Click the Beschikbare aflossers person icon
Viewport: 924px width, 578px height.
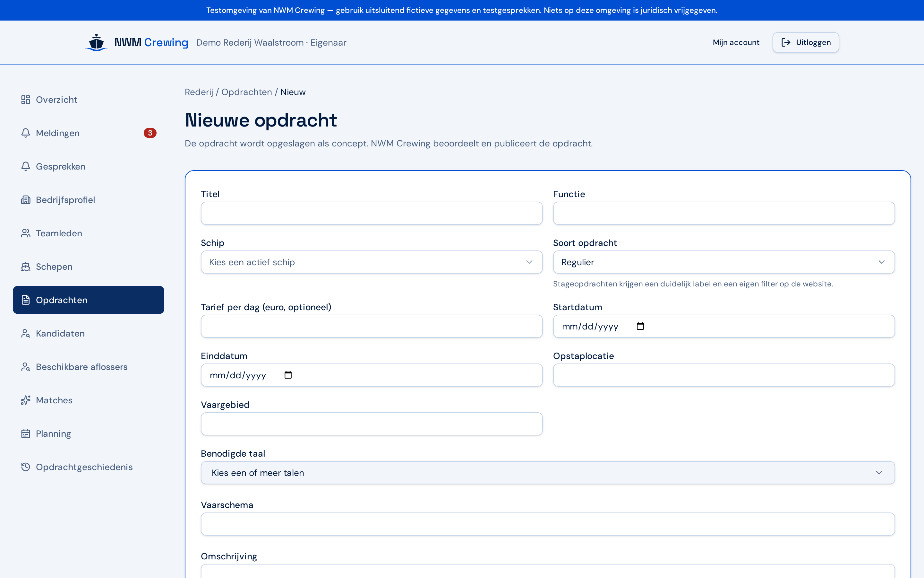[26, 367]
